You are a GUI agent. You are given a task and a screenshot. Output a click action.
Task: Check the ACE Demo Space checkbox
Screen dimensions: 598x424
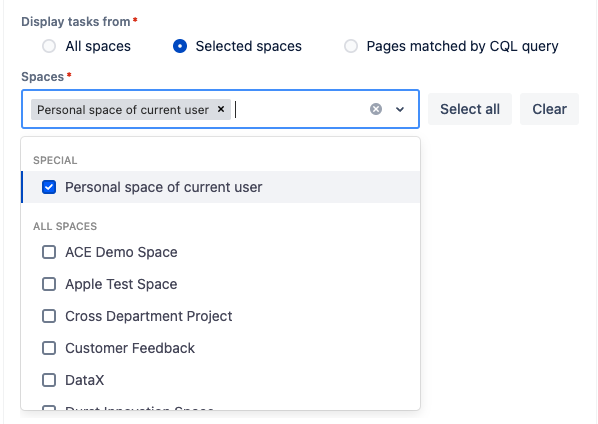click(x=49, y=252)
